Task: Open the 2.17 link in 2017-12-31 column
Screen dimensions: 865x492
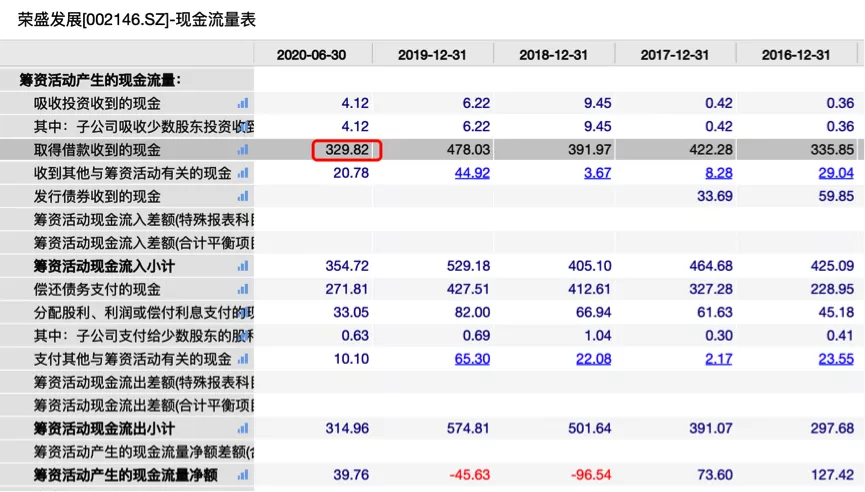Action: [719, 359]
